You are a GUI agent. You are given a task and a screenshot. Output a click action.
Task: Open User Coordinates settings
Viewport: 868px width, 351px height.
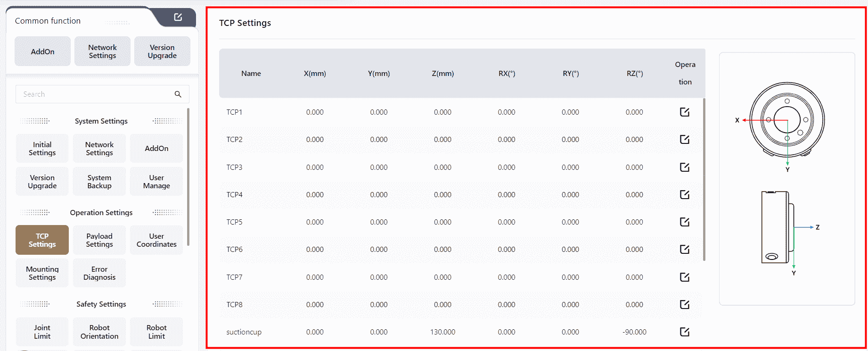[x=156, y=240]
